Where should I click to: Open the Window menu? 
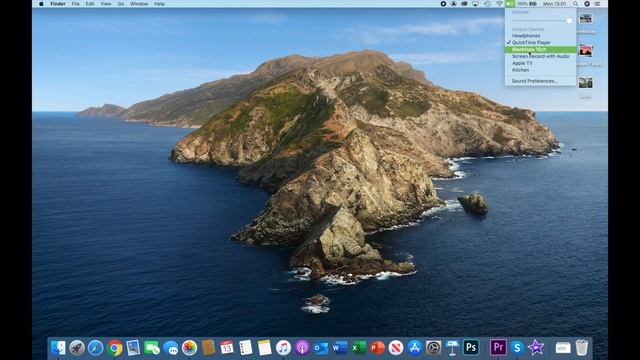coord(139,4)
